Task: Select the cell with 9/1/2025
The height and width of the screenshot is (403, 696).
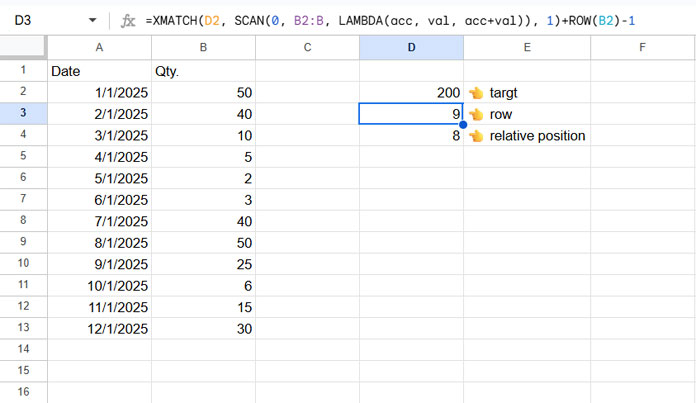Action: pyautogui.click(x=99, y=264)
